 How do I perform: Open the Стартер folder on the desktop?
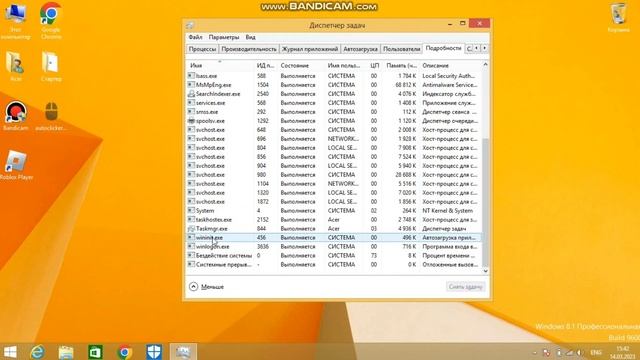tap(51, 67)
